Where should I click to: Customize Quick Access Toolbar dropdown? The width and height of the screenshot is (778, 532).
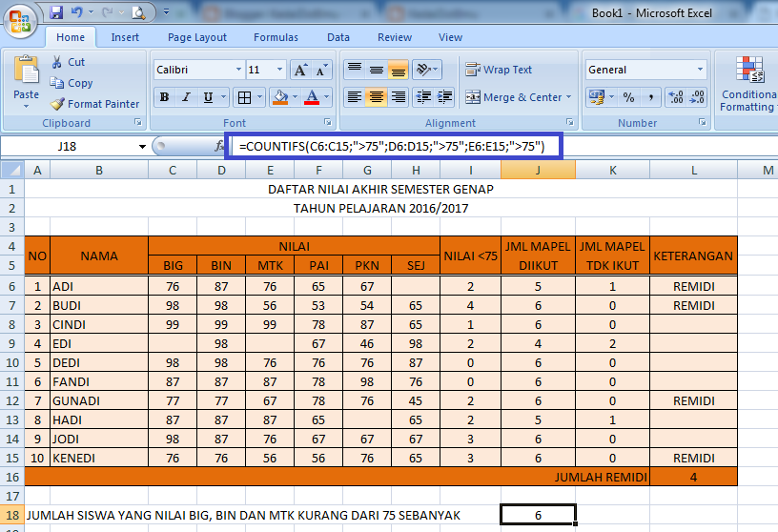(166, 11)
